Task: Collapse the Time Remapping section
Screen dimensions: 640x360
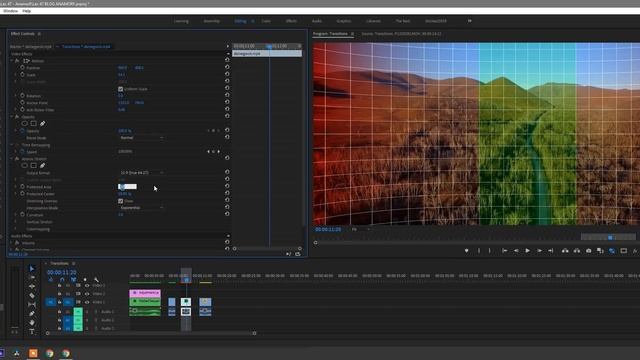Action: 11,144
